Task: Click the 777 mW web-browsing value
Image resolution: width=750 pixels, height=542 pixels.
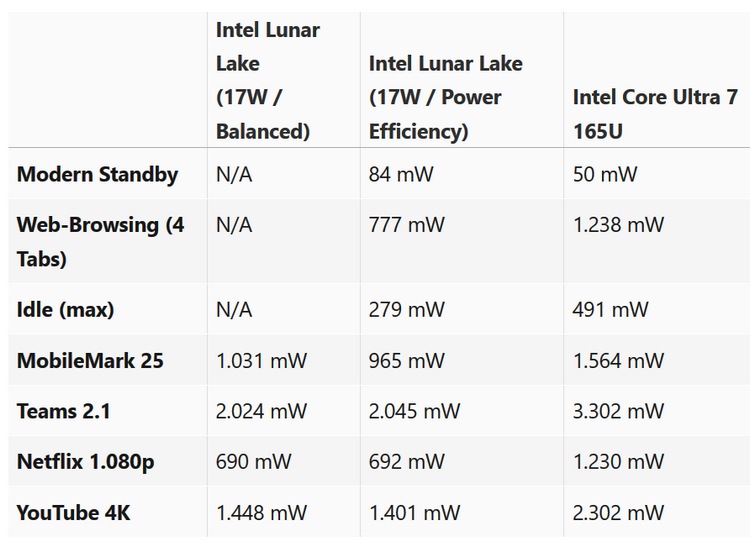Action: click(406, 225)
